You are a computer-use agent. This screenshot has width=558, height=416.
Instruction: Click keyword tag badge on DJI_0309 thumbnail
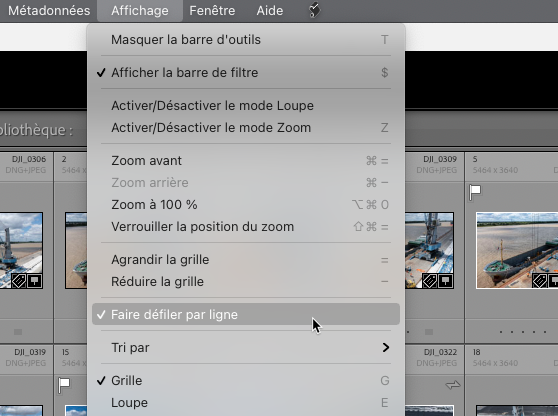(x=429, y=281)
